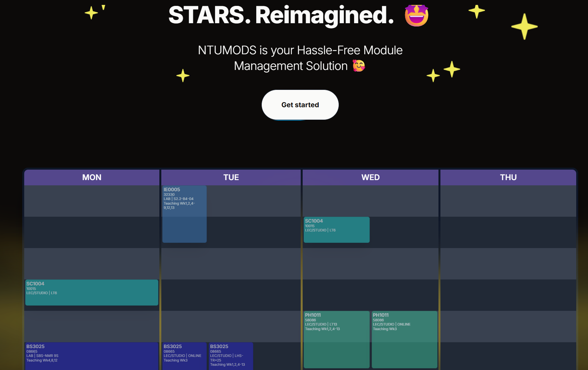The image size is (588, 370).
Task: Select the TUE column header
Action: pyautogui.click(x=231, y=177)
